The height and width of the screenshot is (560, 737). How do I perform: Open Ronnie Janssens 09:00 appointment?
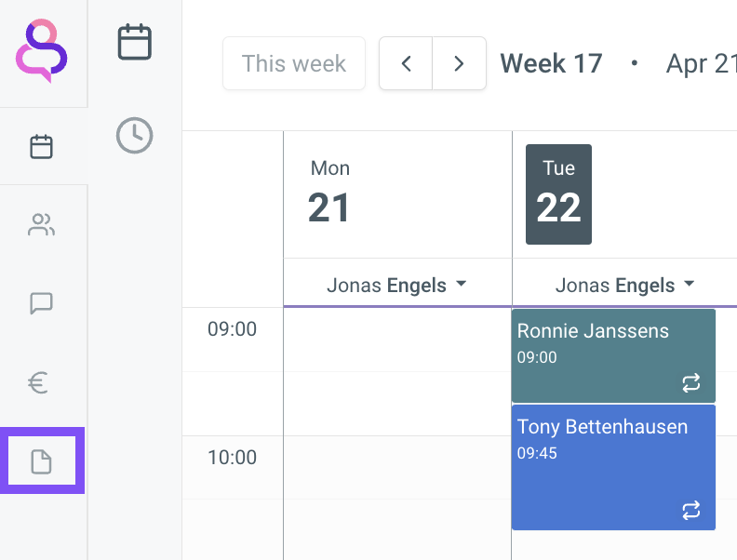click(613, 355)
